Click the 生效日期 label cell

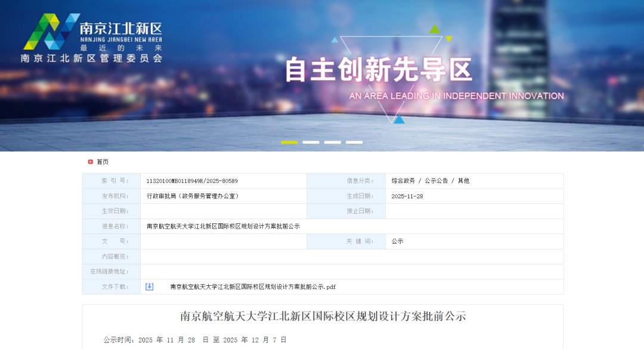pos(112,211)
